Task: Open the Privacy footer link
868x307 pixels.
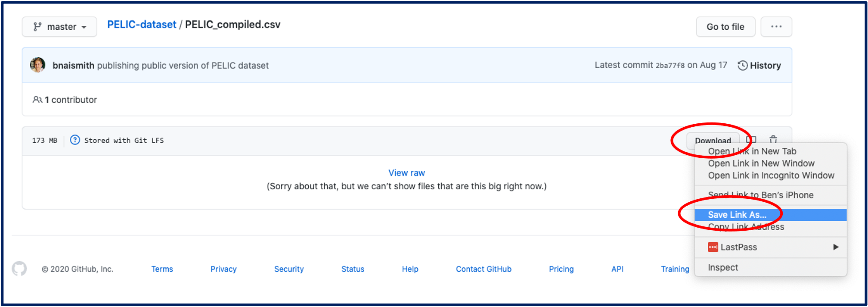Action: click(x=223, y=269)
